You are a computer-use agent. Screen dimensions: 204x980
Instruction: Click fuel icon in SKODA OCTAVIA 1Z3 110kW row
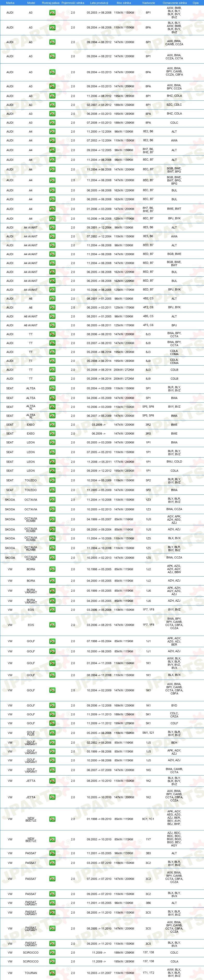[52, 500]
